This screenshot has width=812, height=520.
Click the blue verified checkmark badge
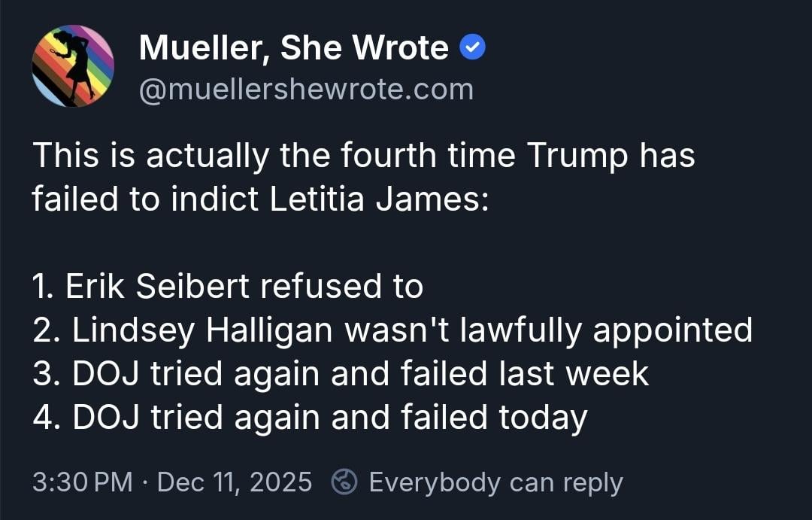[x=472, y=49]
